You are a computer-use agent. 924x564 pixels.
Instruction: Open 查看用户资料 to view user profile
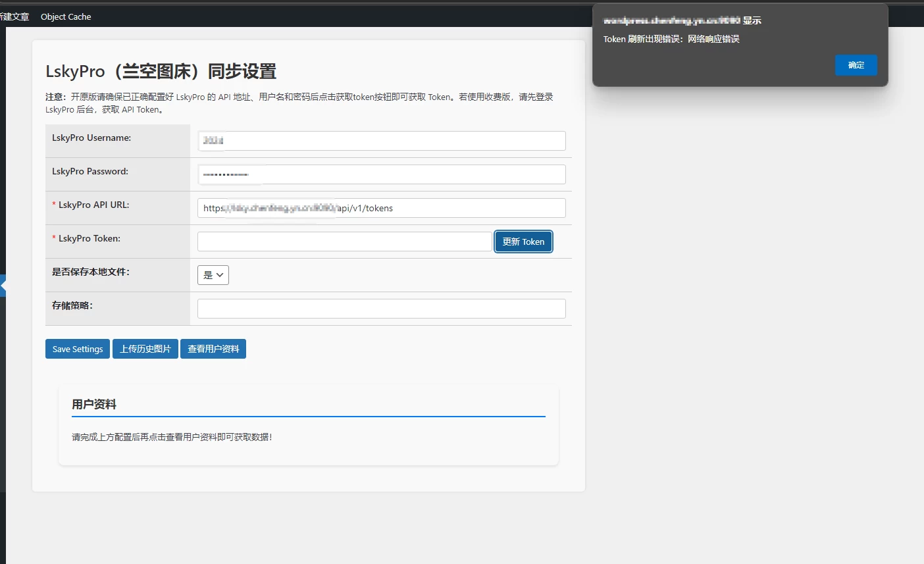[213, 349]
